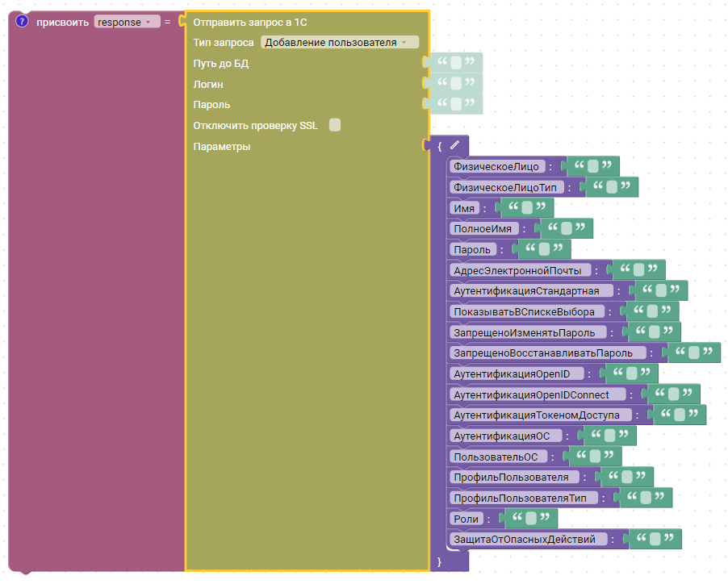Screen dimensions: 728x584
Task: Click the 'Пароль' connection string field
Action: coord(457,105)
